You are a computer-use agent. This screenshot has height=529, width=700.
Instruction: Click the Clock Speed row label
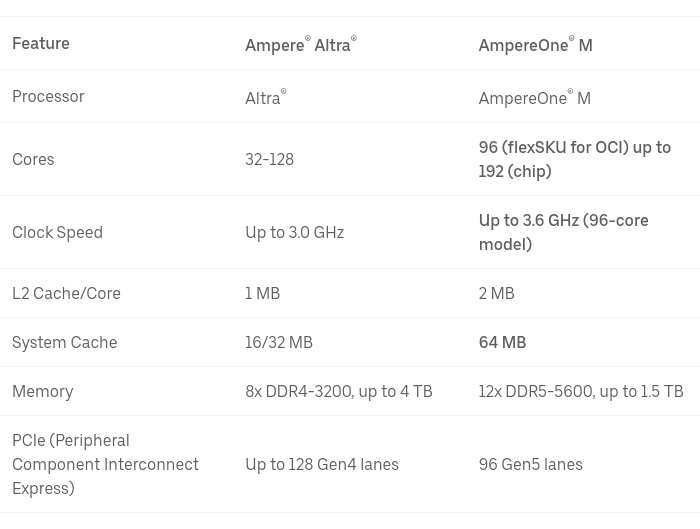(57, 232)
